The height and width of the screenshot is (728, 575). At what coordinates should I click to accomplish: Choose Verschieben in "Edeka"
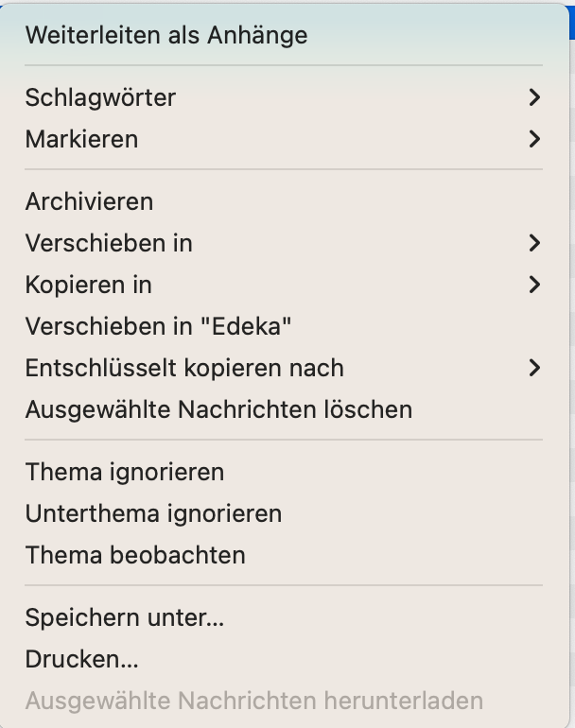tap(158, 326)
